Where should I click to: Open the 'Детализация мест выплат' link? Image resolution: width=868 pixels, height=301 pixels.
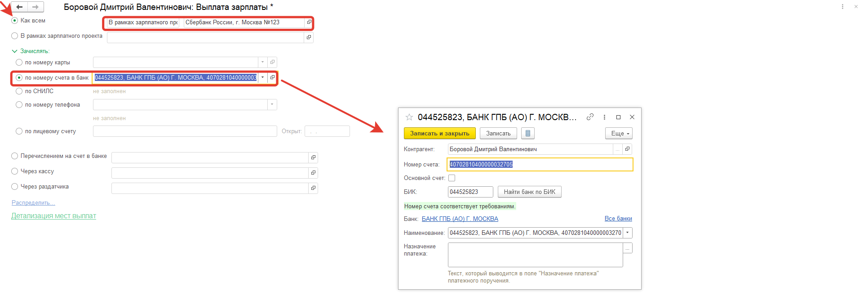coord(53,216)
